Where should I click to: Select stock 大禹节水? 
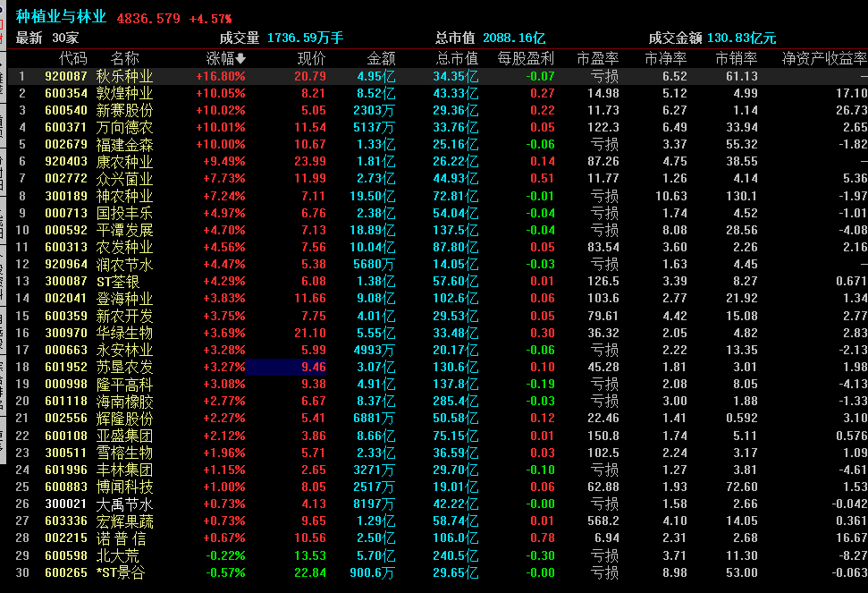[124, 504]
